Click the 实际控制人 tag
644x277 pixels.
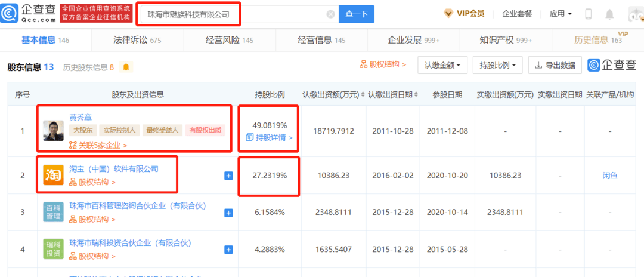pos(119,131)
